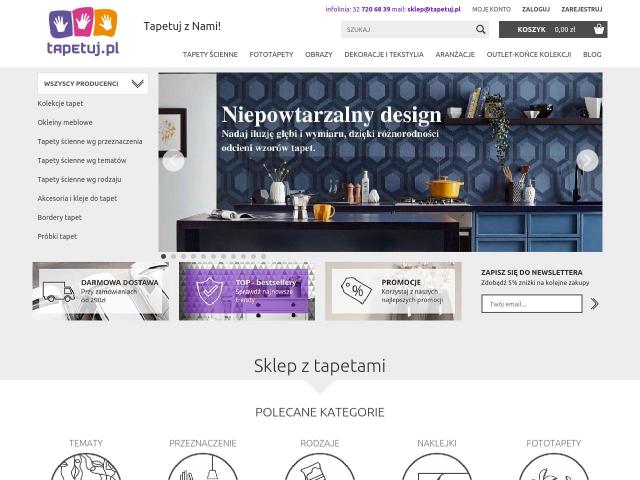Click the tapetuj.pl logo
Image resolution: width=640 pixels, height=480 pixels.
tap(83, 31)
